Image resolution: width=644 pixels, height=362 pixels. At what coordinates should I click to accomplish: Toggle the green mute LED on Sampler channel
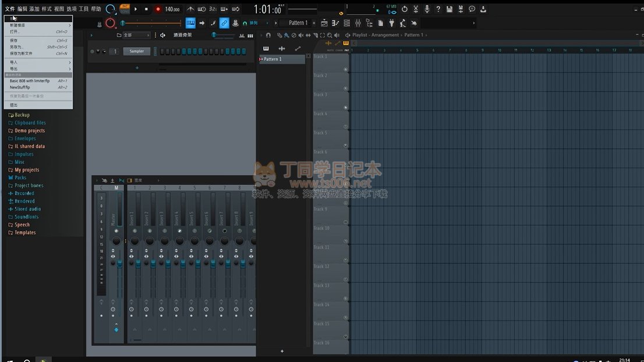coord(92,51)
